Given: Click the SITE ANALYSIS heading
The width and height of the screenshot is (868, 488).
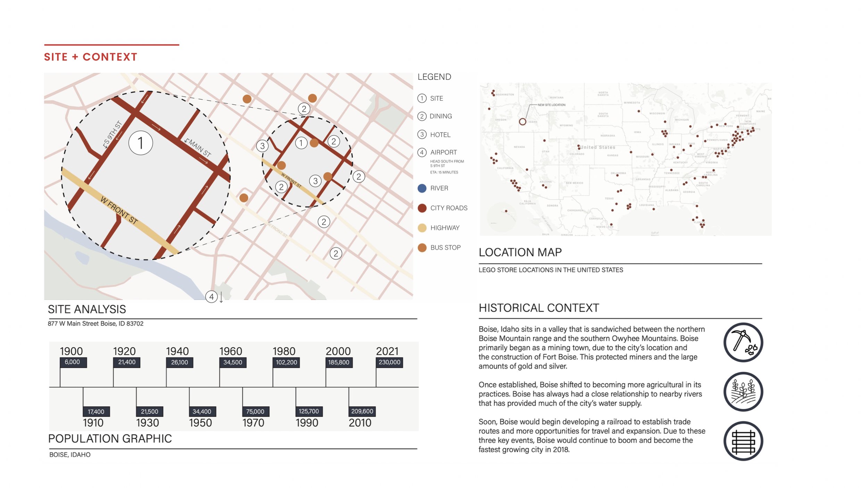Looking at the screenshot, I should 87,309.
